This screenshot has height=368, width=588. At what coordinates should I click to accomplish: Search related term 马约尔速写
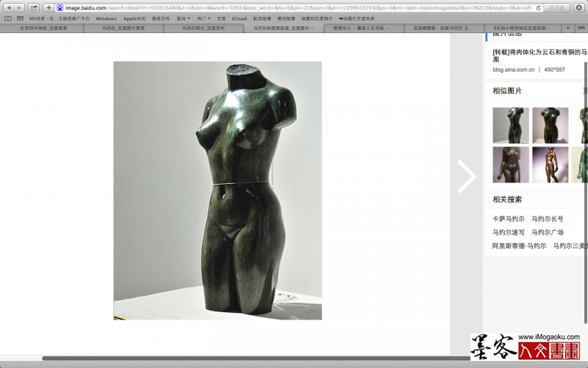point(509,233)
